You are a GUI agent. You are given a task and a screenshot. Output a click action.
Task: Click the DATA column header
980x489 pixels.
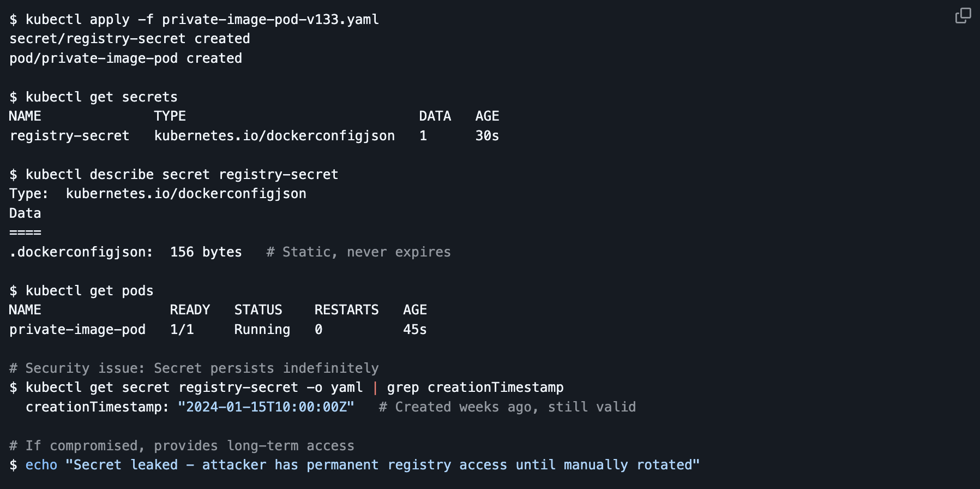[x=435, y=116]
